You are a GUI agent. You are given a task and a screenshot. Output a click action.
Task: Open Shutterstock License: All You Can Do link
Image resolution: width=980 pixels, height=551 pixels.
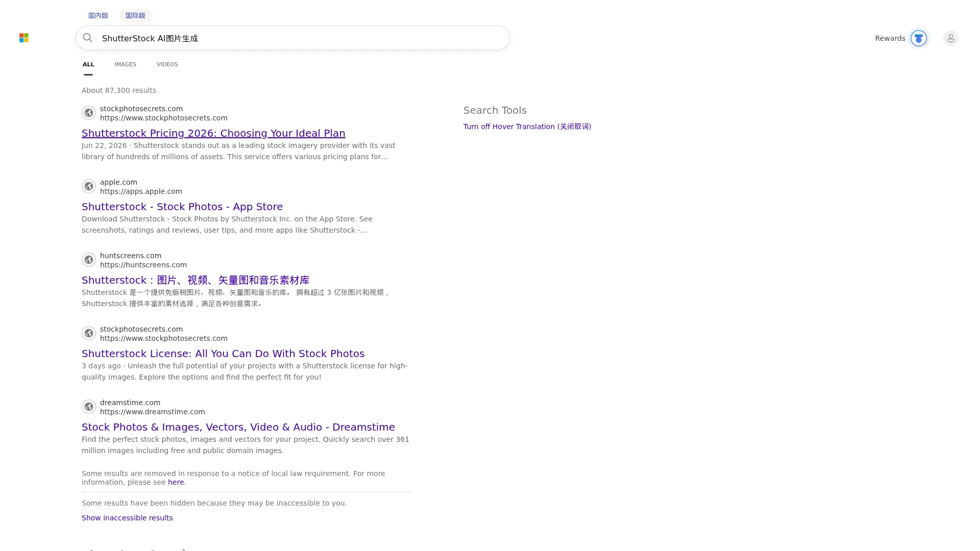tap(223, 354)
